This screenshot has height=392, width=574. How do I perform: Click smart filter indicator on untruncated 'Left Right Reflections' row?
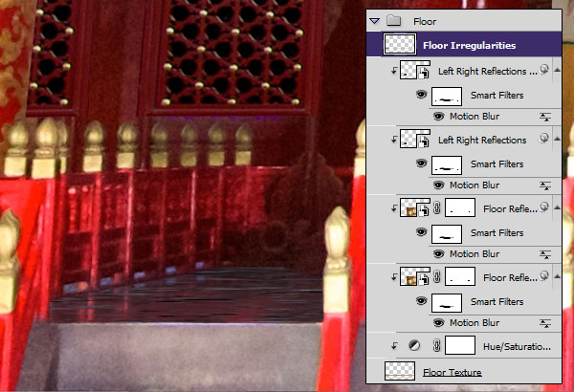[544, 138]
